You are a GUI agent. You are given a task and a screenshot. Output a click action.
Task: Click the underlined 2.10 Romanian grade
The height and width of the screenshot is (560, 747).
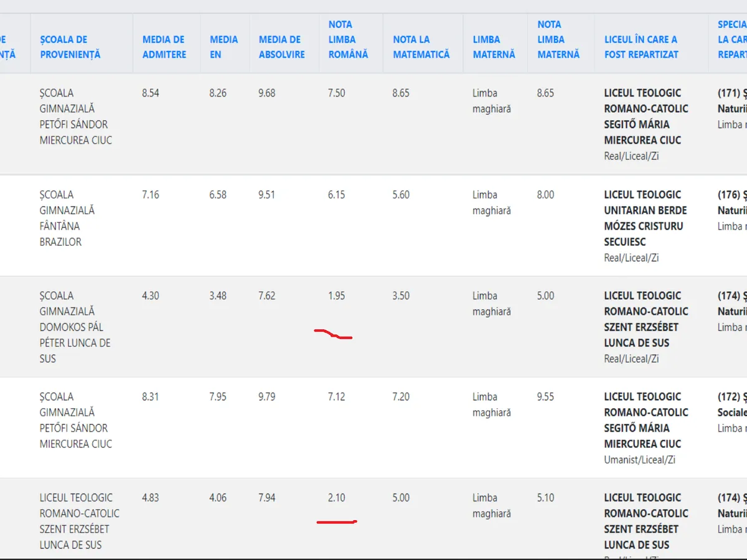[x=336, y=498]
